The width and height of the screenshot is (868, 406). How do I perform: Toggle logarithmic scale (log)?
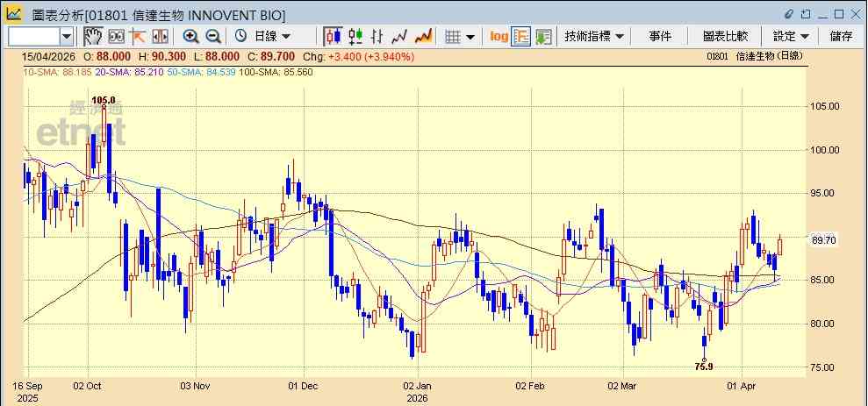tap(499, 37)
